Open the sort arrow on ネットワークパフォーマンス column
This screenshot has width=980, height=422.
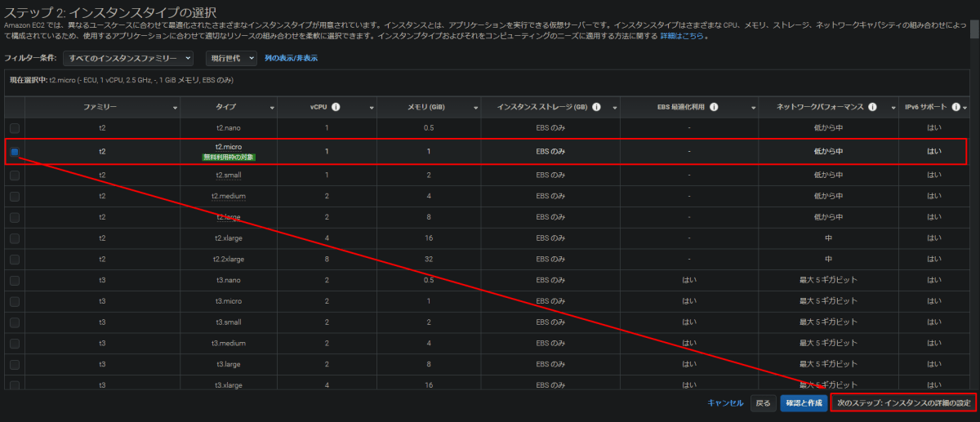[x=892, y=108]
